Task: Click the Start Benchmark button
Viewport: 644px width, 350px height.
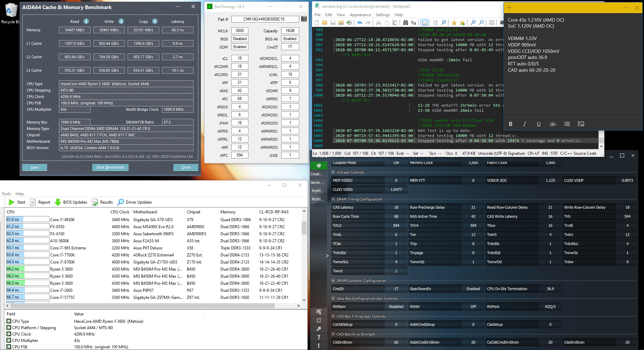Action: (110, 167)
